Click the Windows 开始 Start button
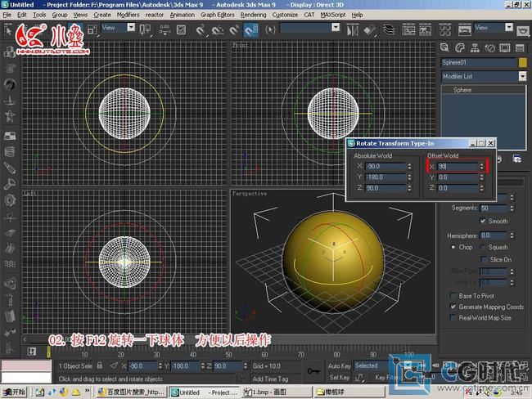The width and height of the screenshot is (532, 399). point(14,392)
